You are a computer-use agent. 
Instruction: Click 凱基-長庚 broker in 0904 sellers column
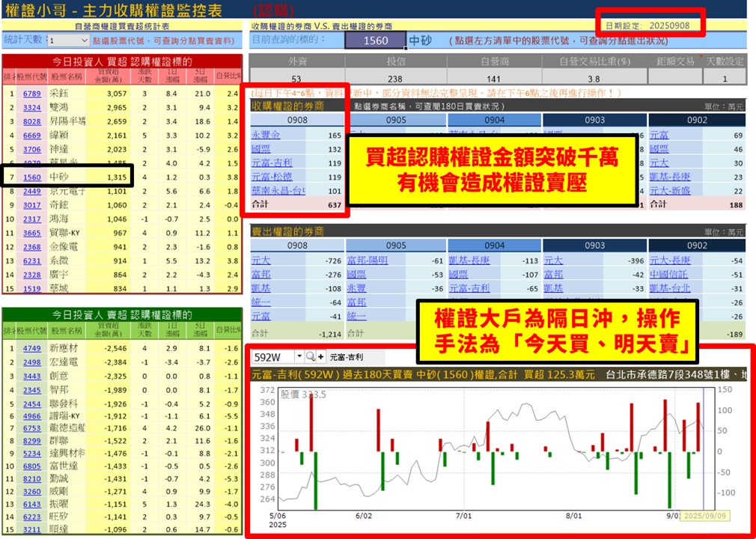point(469,261)
